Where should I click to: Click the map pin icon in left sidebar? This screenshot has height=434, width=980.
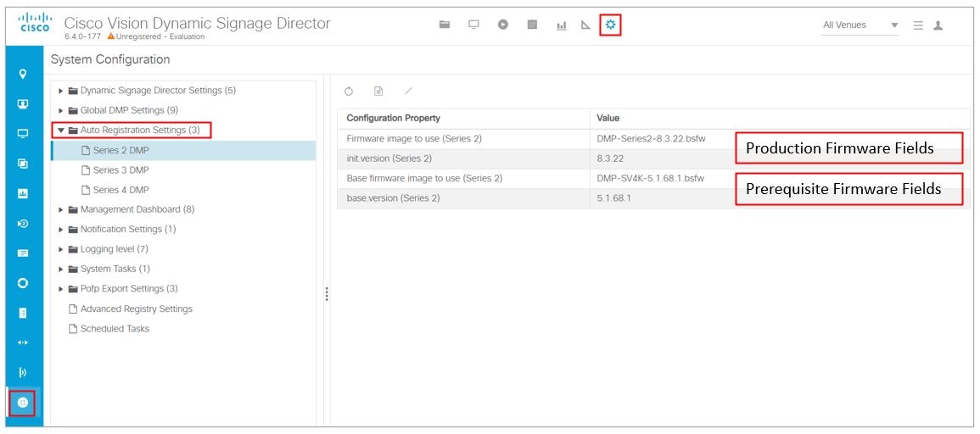click(x=23, y=75)
